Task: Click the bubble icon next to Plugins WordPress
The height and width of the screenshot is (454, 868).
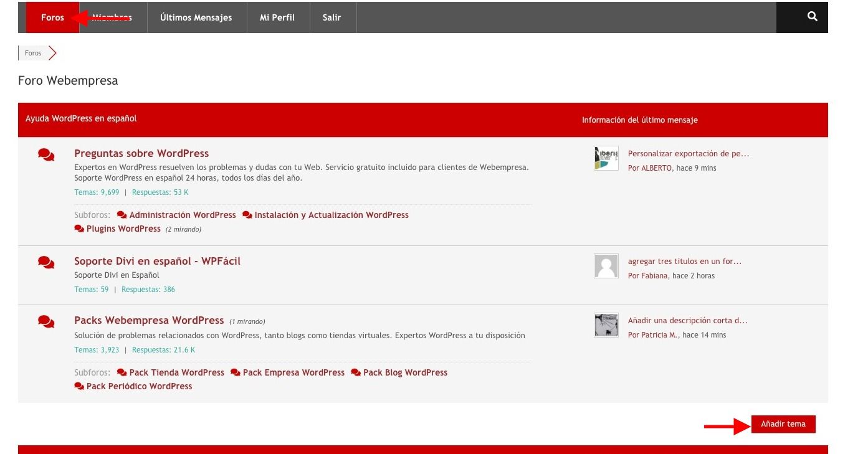Action: tap(79, 229)
